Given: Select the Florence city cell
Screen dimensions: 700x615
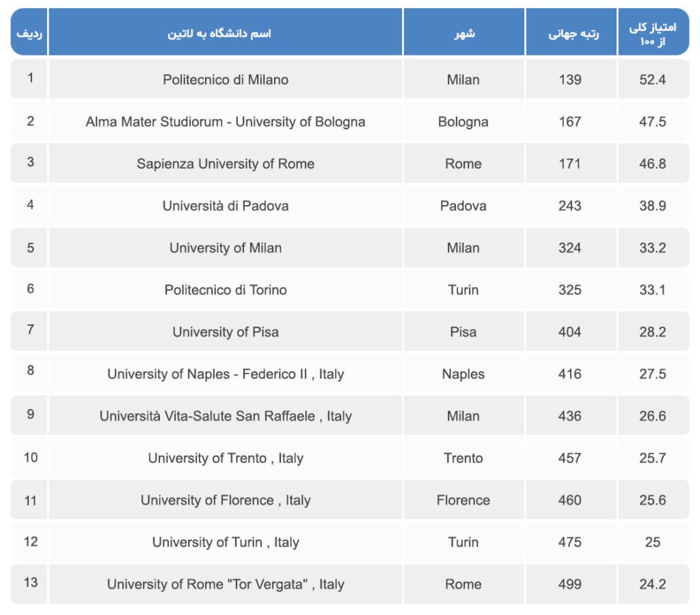Looking at the screenshot, I should tap(463, 500).
